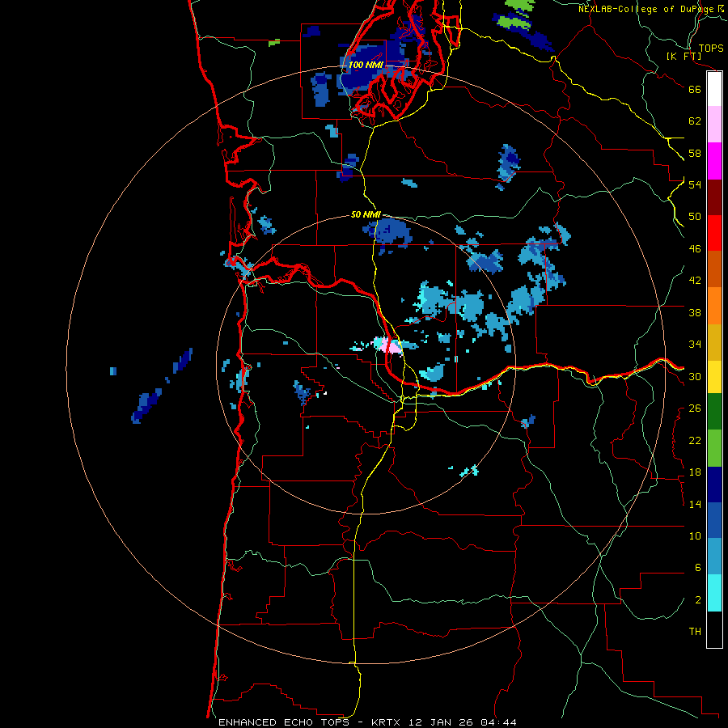Screen dimensions: 728x728
Task: Click the NEXLAB-College of DuPage credit text
Action: 651,9
